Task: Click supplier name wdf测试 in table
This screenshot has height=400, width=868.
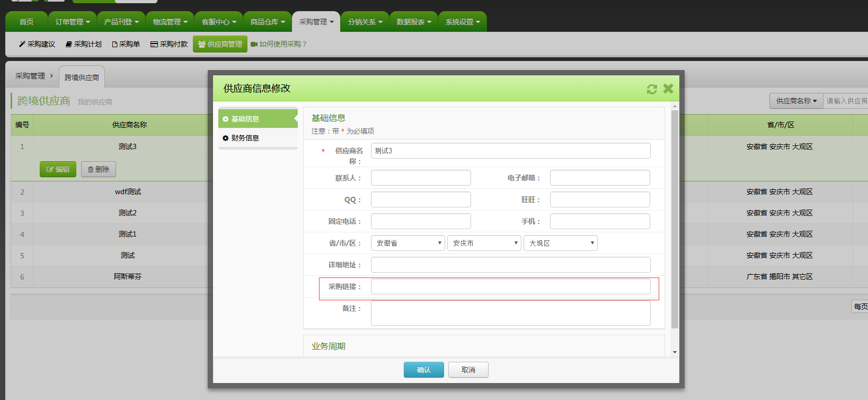Action: 128,192
